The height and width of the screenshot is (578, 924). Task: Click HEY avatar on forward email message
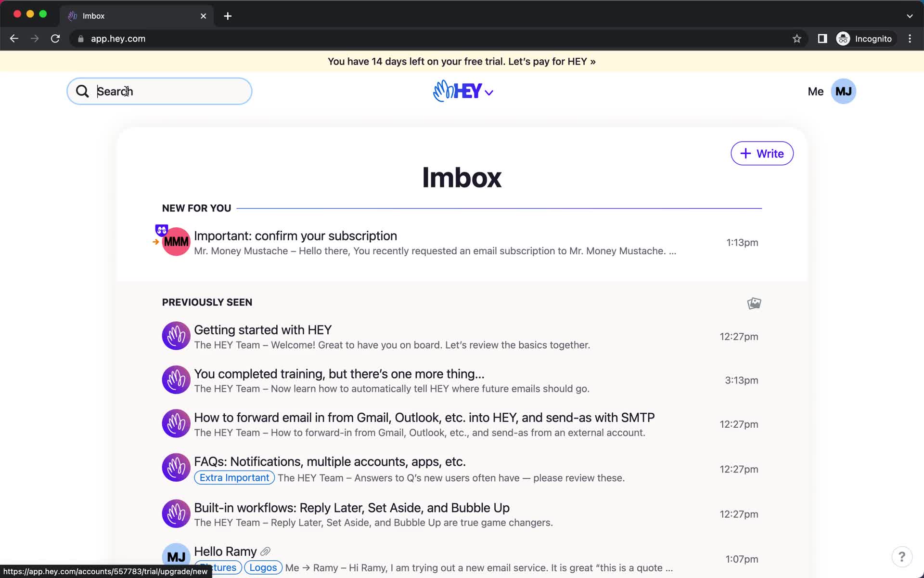click(176, 423)
